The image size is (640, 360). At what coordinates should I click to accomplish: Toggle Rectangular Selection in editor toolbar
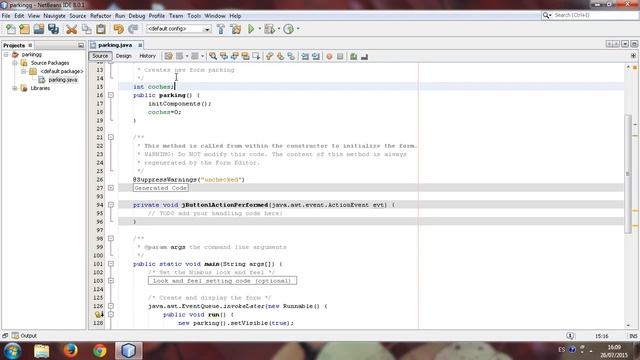(x=256, y=56)
